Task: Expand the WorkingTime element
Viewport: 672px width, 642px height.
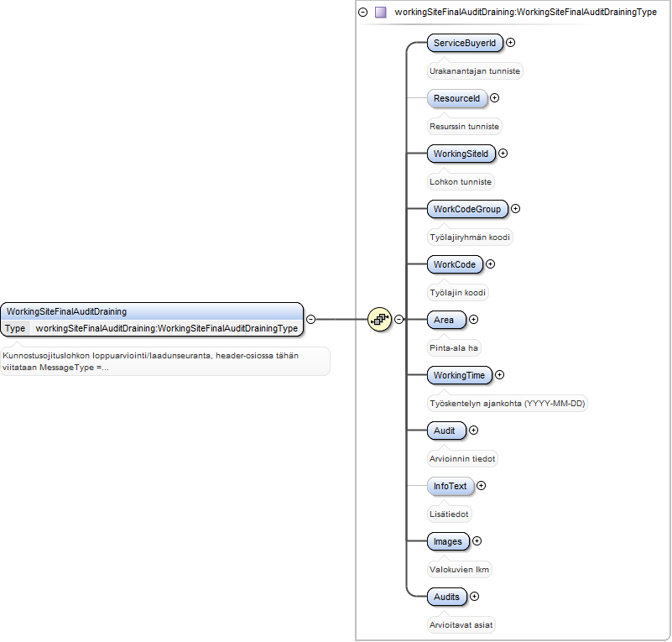Action: point(500,374)
